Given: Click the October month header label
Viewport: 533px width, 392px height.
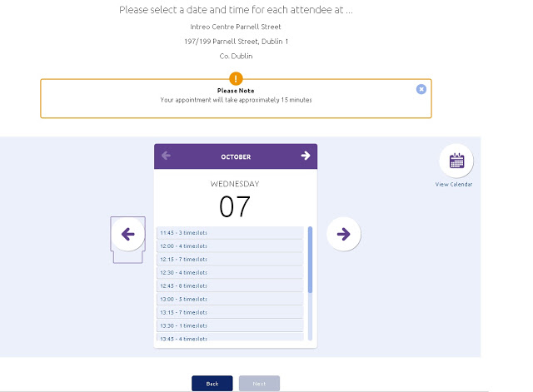Looking at the screenshot, I should (x=236, y=156).
